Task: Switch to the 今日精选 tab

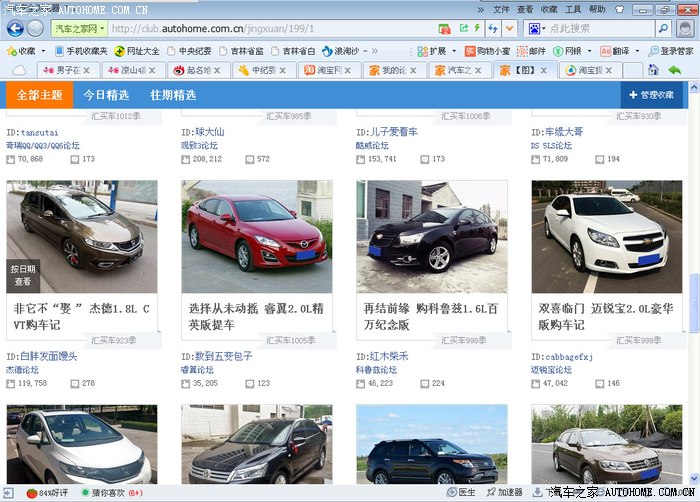Action: tap(105, 95)
